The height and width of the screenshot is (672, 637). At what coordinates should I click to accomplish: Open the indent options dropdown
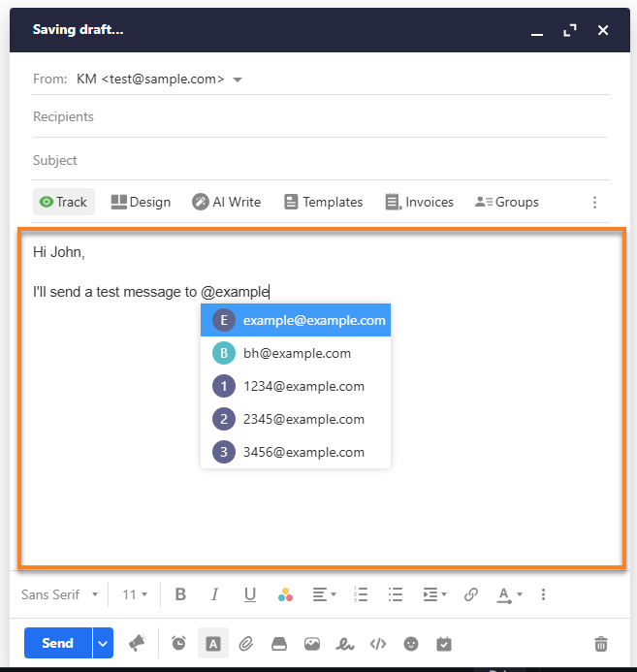[x=434, y=594]
